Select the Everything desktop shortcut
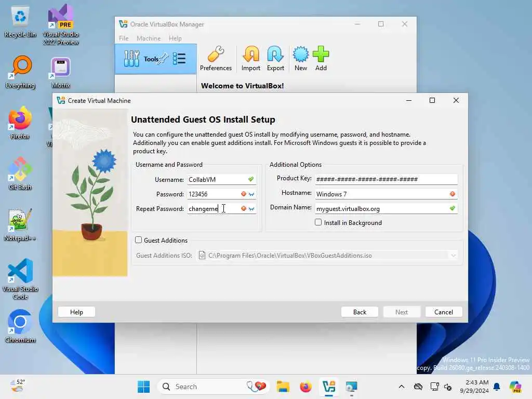Image resolution: width=532 pixels, height=399 pixels. [20, 72]
